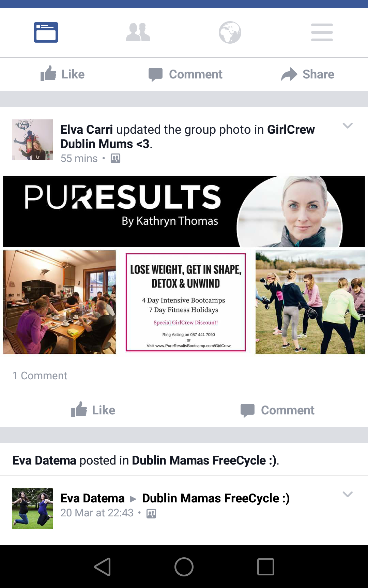Screen dimensions: 368x588
Task: Tap the Android recent apps button
Action: pyautogui.click(x=266, y=567)
